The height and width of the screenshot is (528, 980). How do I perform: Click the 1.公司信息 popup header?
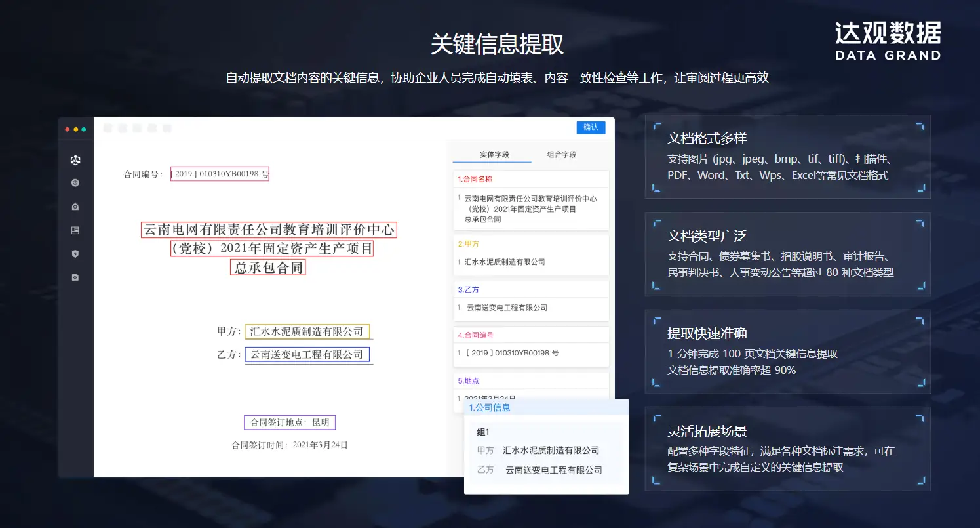coord(490,407)
